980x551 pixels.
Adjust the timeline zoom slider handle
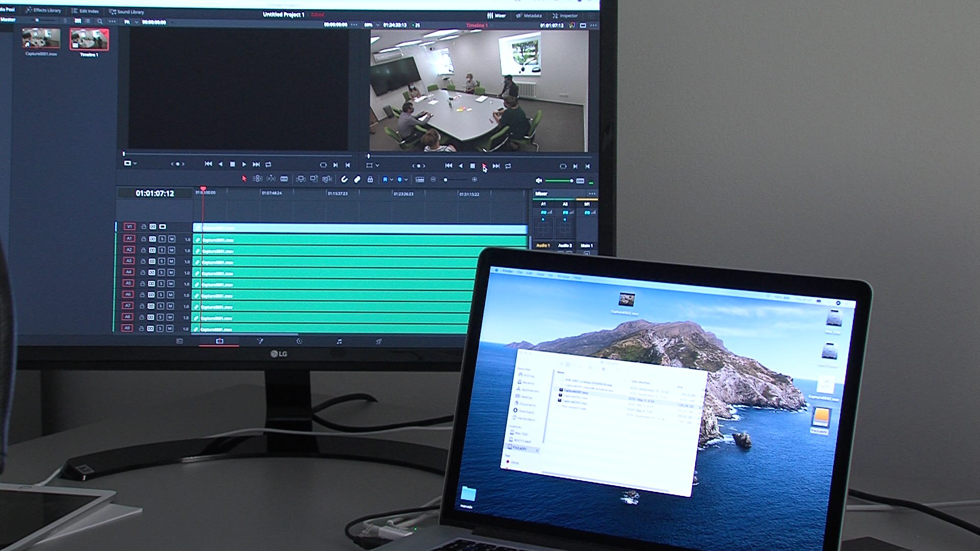(446, 180)
